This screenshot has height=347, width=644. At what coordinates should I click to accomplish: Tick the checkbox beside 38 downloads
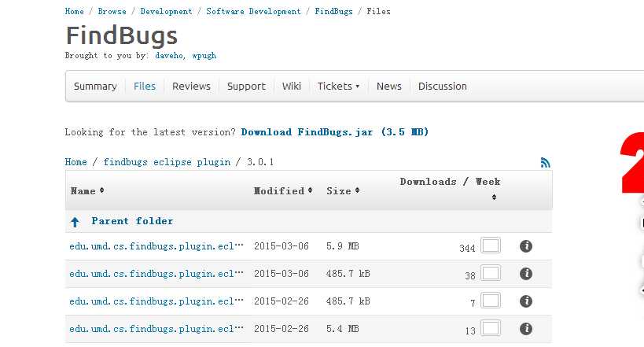491,273
